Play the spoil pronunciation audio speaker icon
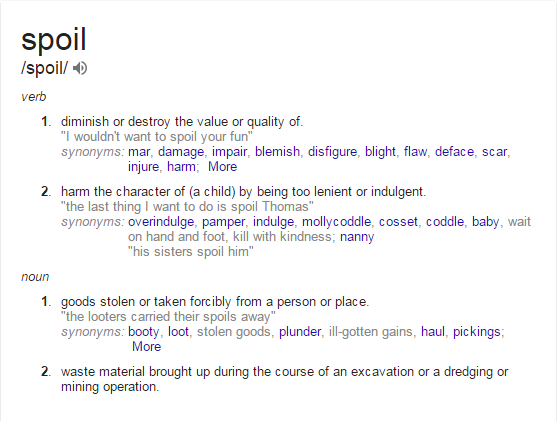 tap(80, 68)
